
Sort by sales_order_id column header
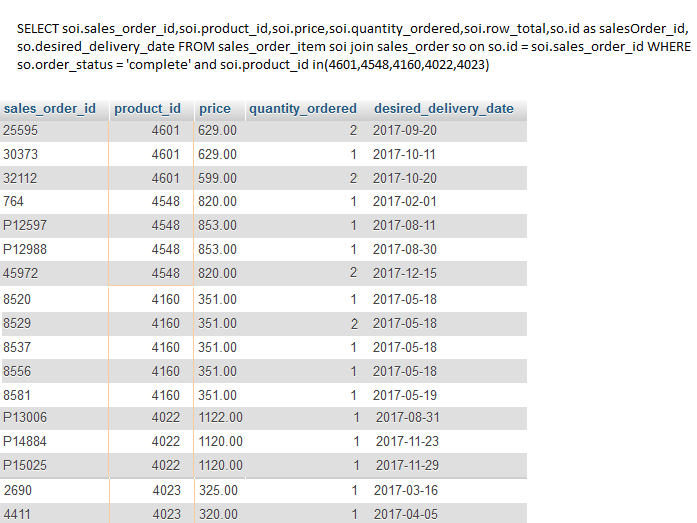tap(50, 109)
